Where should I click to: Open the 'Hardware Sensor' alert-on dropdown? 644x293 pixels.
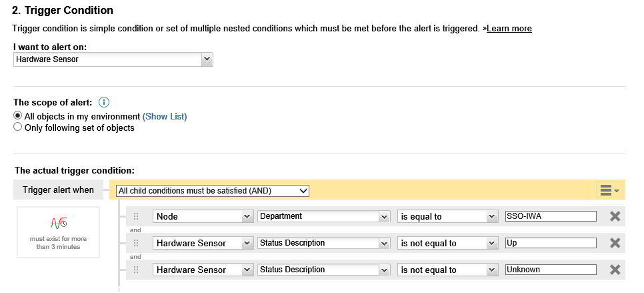click(x=113, y=59)
